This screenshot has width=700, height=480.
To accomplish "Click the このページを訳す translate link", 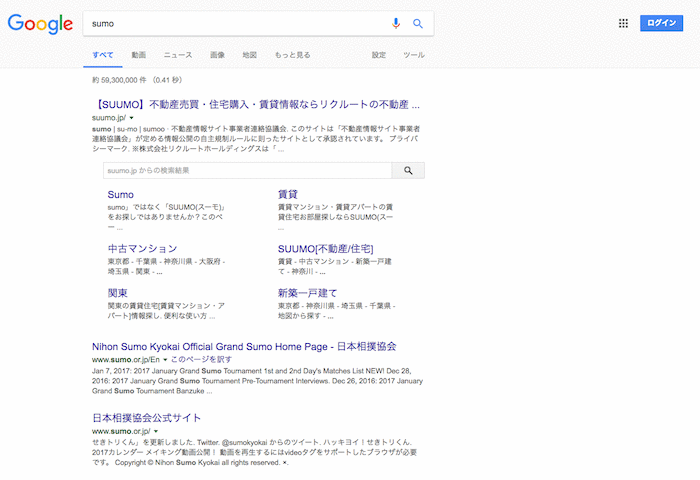I will point(201,358).
